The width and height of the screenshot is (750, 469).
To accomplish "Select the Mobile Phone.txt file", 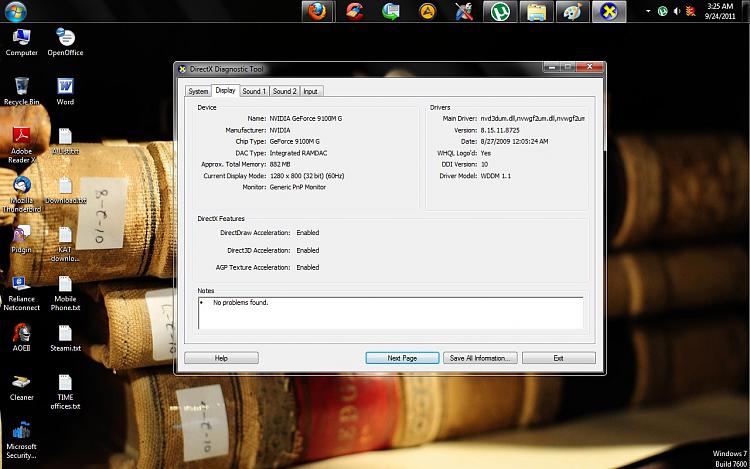I will point(65,294).
